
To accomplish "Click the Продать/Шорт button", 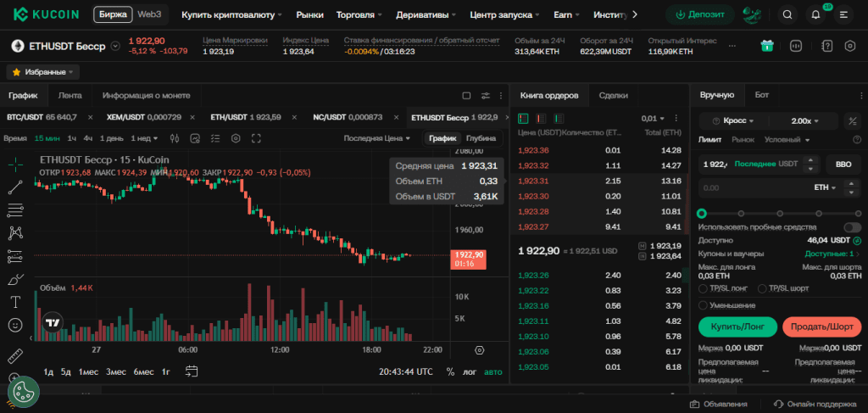I will coord(822,327).
